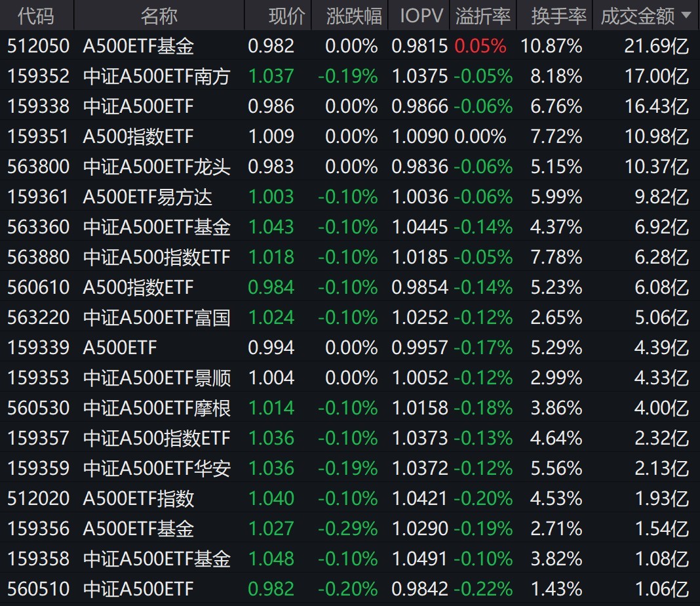The height and width of the screenshot is (606, 700).
Task: Click price 1.048 in 159358 row
Action: coord(271,559)
